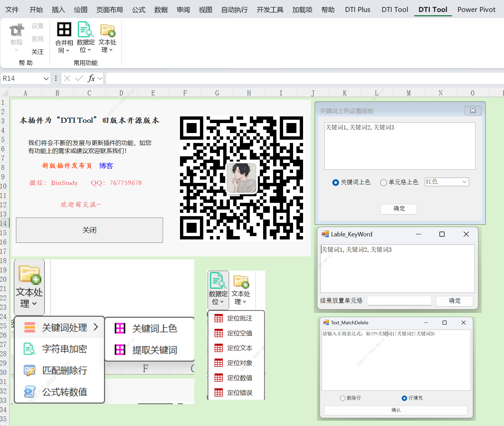Select column header K
Screen dimensions: 504x426
coord(345,93)
